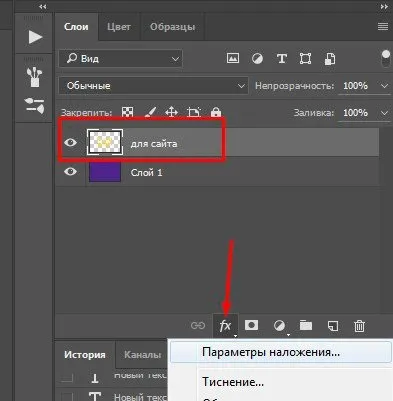Lock image pixels brush icon
The width and height of the screenshot is (393, 401).
[150, 112]
